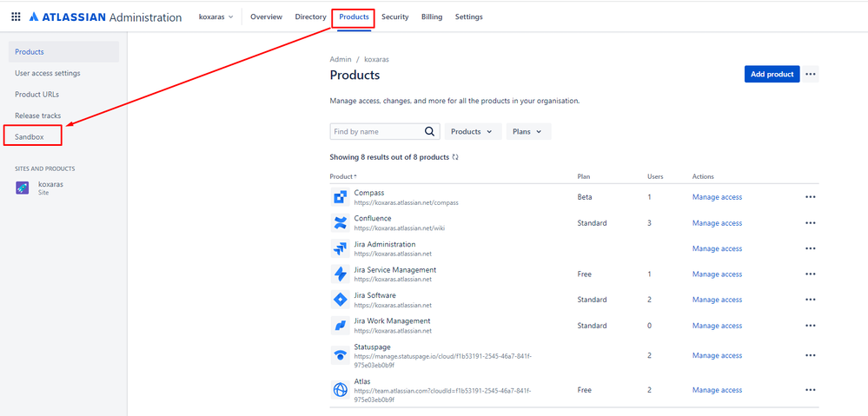The height and width of the screenshot is (416, 868).
Task: Go to the Security tab
Action: 394,17
